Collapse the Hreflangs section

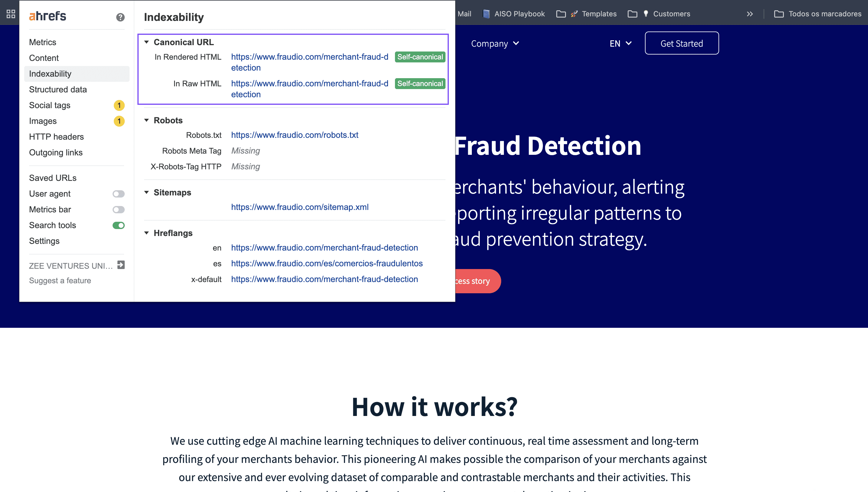click(146, 233)
